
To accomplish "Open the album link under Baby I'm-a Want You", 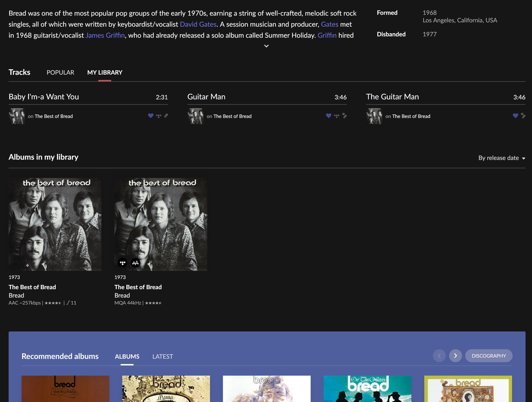I will [54, 116].
